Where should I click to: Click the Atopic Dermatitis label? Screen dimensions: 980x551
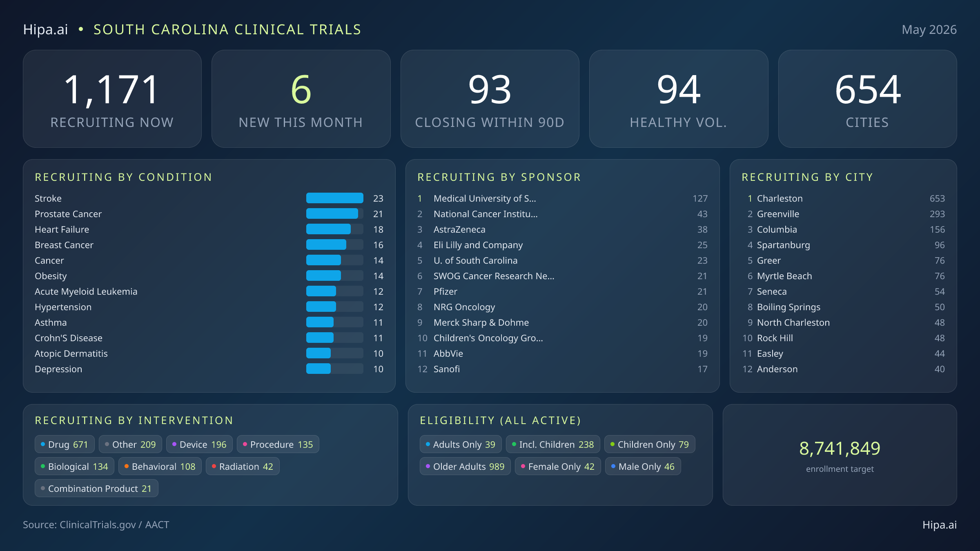pos(71,353)
